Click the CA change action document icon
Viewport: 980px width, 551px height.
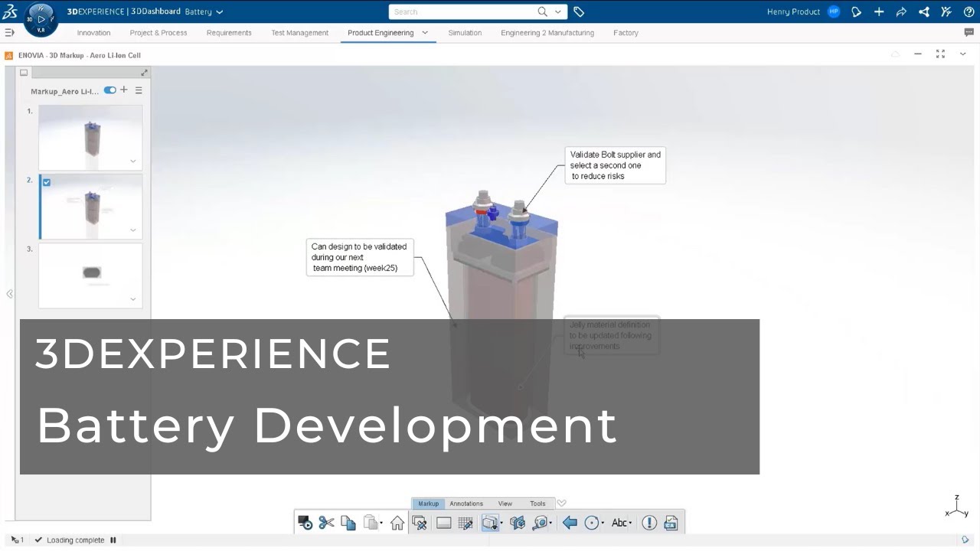click(x=671, y=523)
